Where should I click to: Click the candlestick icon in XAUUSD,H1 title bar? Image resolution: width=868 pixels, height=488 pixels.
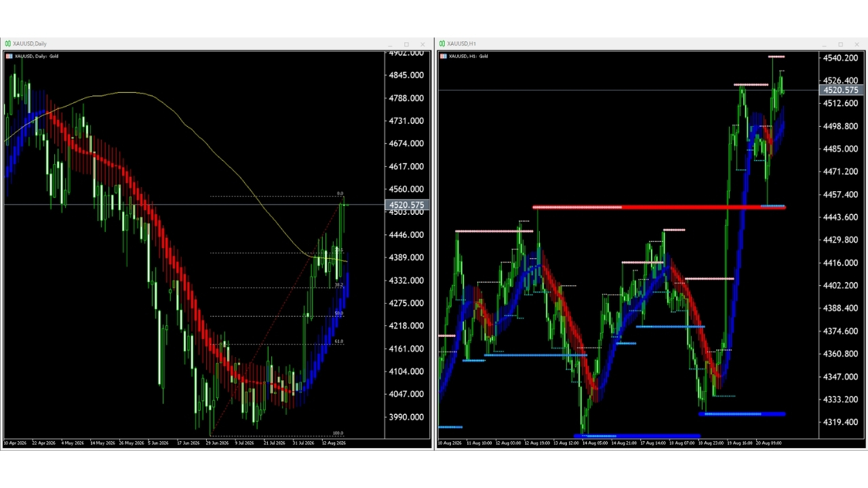coord(442,44)
